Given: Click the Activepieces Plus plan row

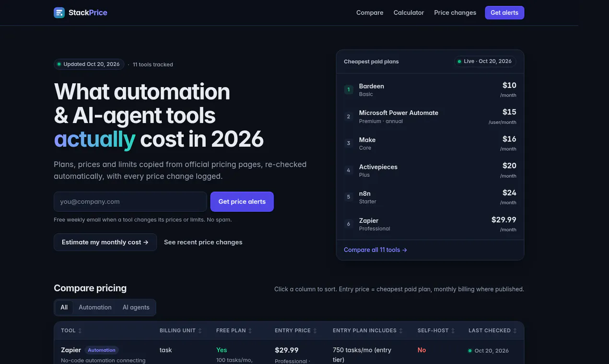Looking at the screenshot, I should (x=430, y=170).
